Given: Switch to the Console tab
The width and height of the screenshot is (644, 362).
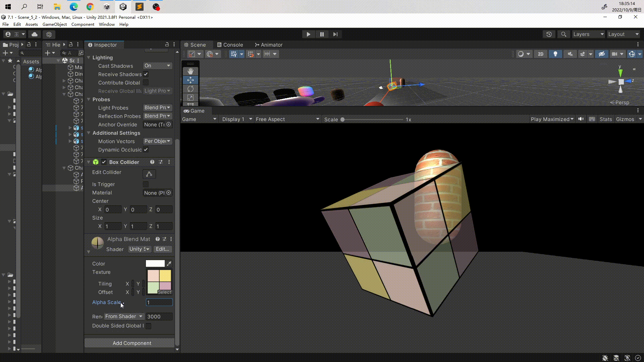Looking at the screenshot, I should tap(230, 45).
